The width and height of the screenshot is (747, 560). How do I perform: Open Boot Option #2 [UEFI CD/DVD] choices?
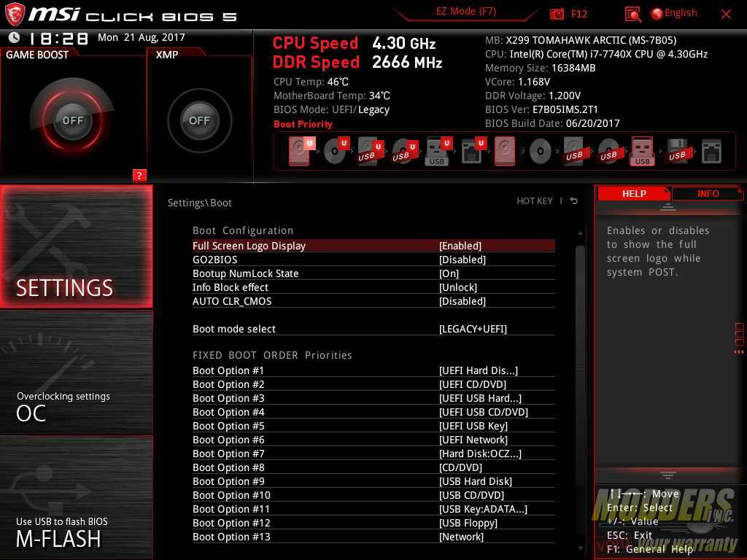373,384
